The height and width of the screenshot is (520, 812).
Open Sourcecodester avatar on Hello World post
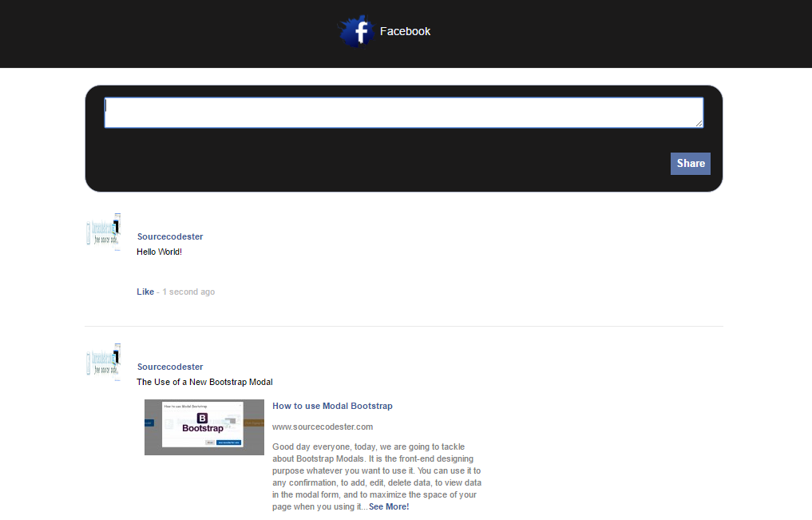tap(103, 232)
